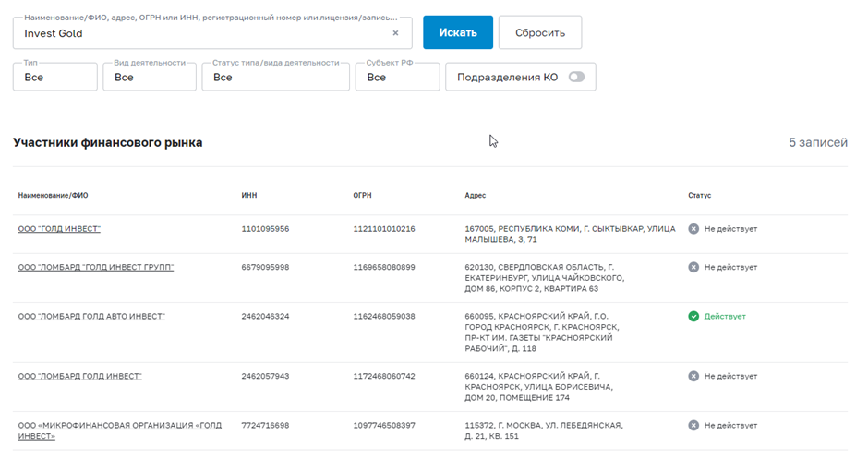Viewport: 868px width, 471px height.
Task: Toggle the Подразделения КО switch
Action: click(576, 77)
